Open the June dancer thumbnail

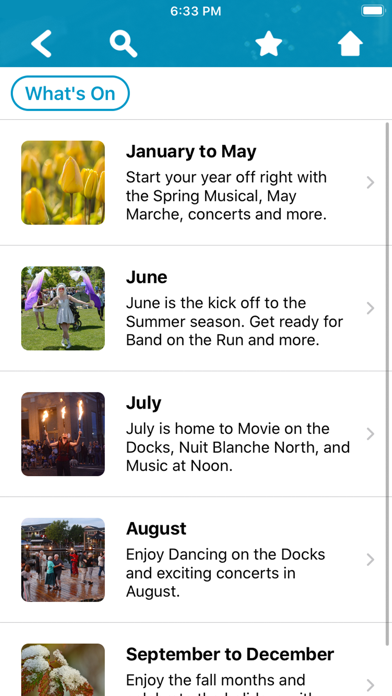63,308
